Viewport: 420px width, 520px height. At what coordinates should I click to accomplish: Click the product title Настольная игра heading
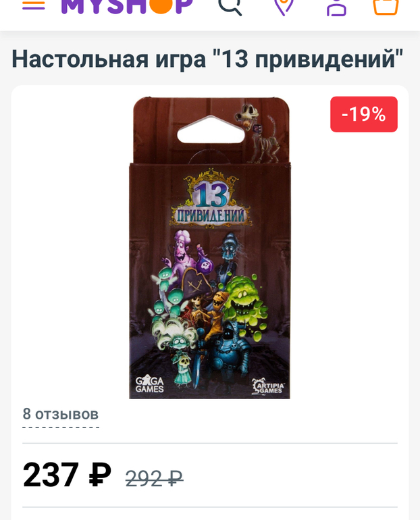(207, 59)
